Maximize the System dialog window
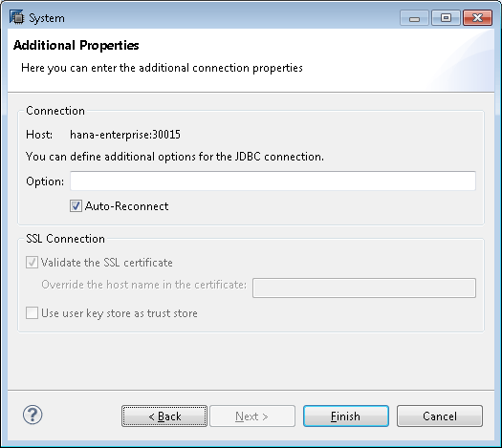The height and width of the screenshot is (448, 502). click(446, 17)
